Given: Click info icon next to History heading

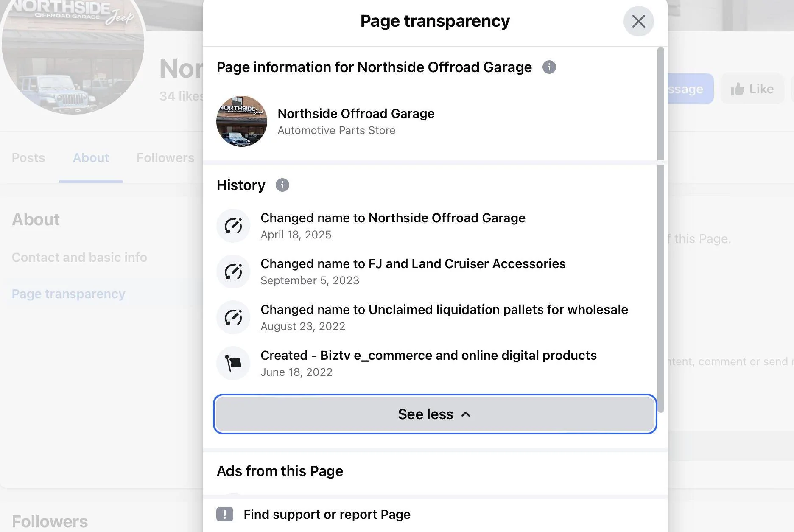Looking at the screenshot, I should tap(282, 185).
